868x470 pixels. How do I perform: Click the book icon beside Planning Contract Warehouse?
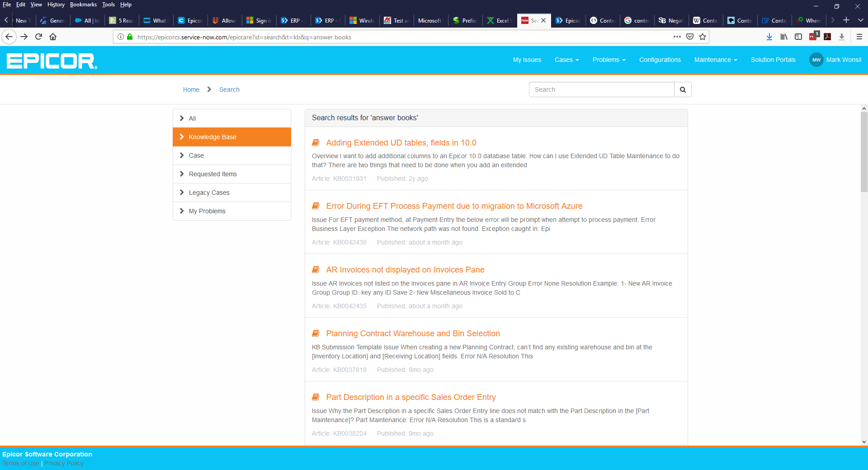(x=316, y=334)
